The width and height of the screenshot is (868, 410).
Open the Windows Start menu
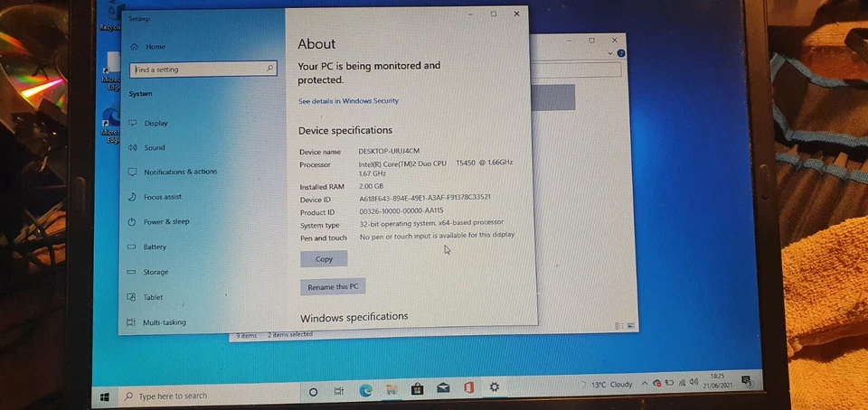[104, 396]
